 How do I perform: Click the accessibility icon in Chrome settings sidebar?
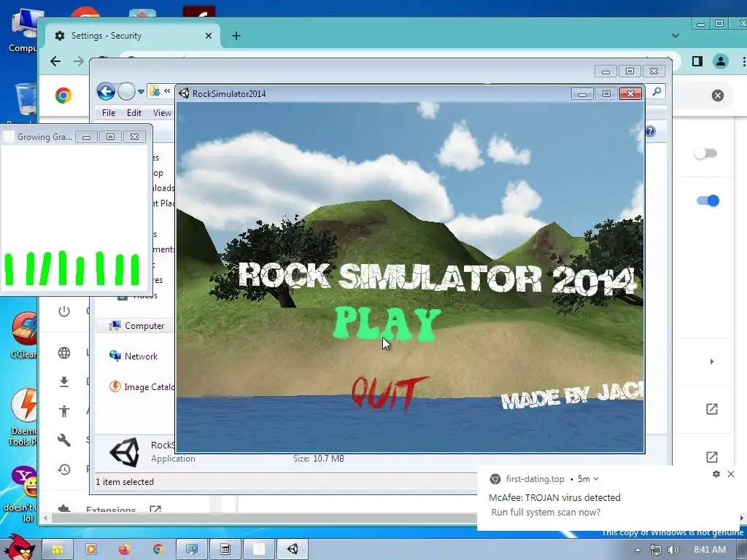click(64, 411)
